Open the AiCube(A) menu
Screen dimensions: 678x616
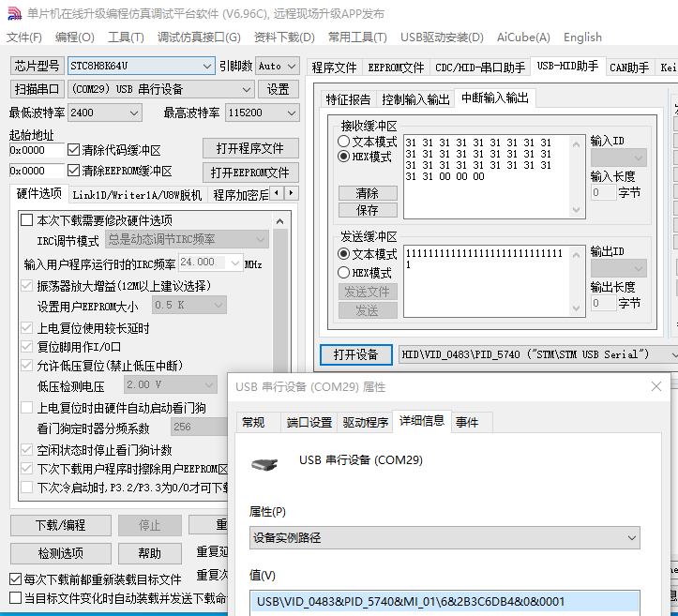[523, 38]
